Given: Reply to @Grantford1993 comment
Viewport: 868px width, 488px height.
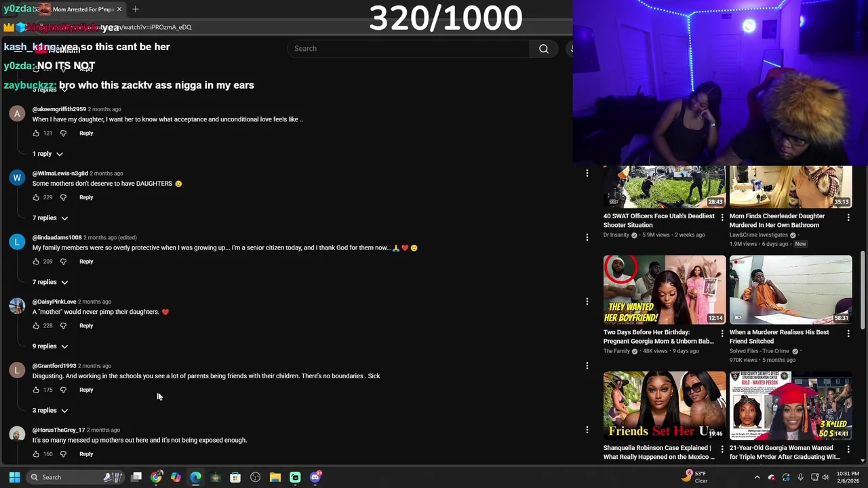Looking at the screenshot, I should [x=86, y=390].
